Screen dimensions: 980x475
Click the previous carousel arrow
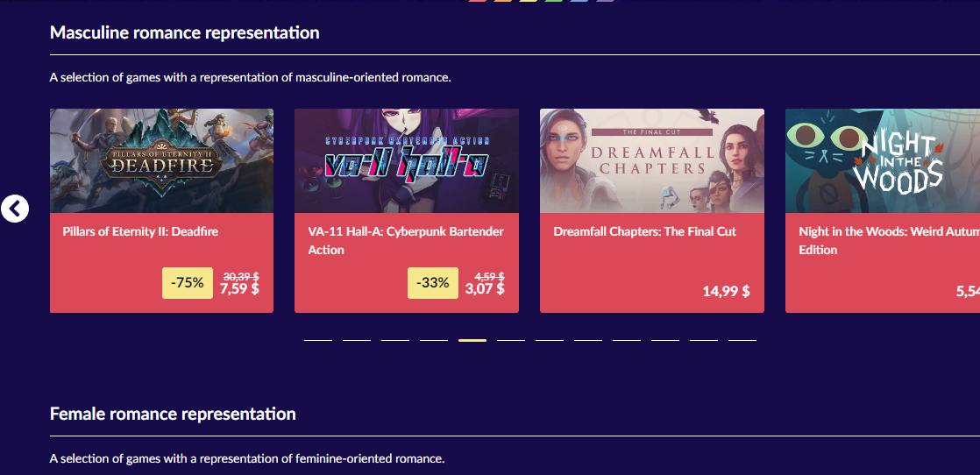(15, 209)
